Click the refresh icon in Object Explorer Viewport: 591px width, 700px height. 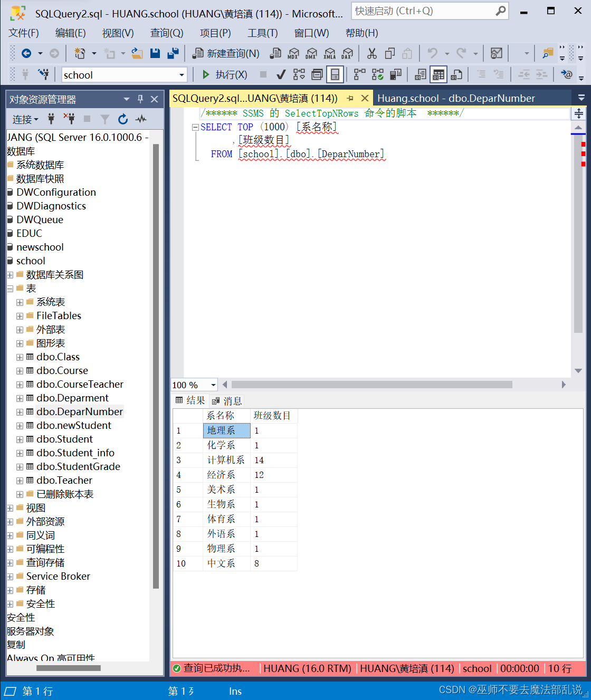coord(123,119)
